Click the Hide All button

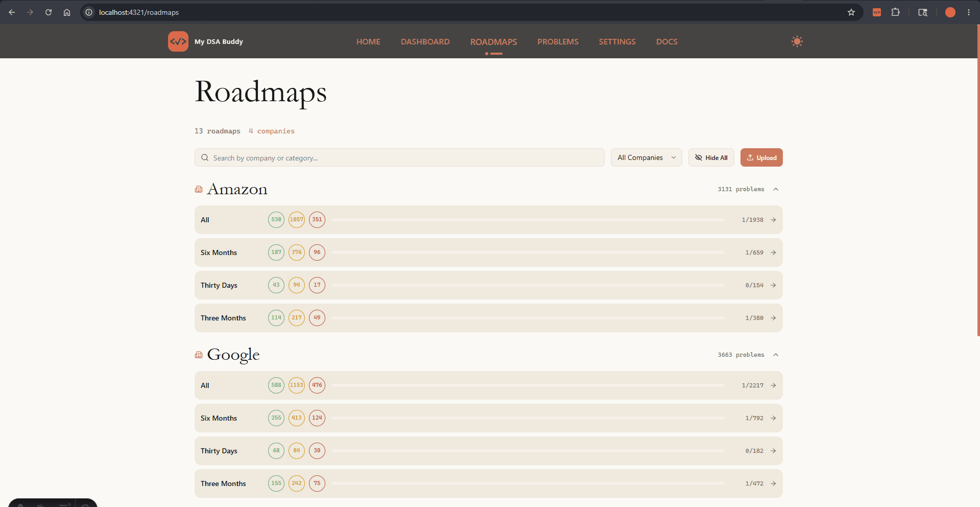pos(711,157)
